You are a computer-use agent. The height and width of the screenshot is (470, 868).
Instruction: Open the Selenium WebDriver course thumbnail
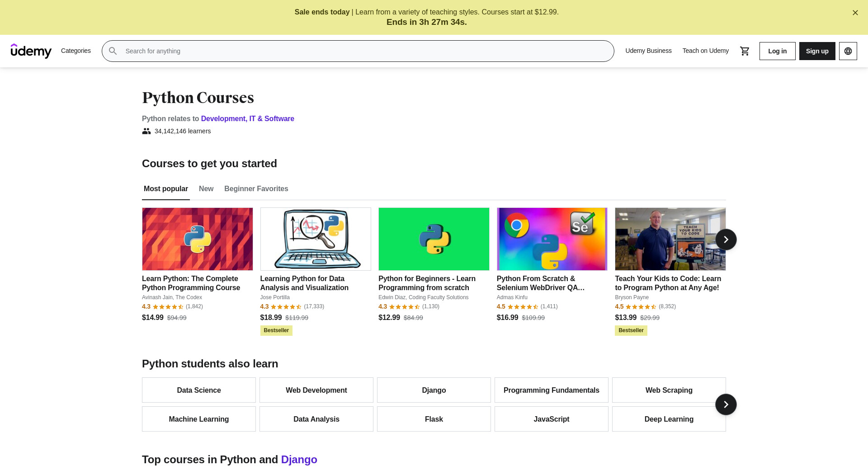[552, 239]
